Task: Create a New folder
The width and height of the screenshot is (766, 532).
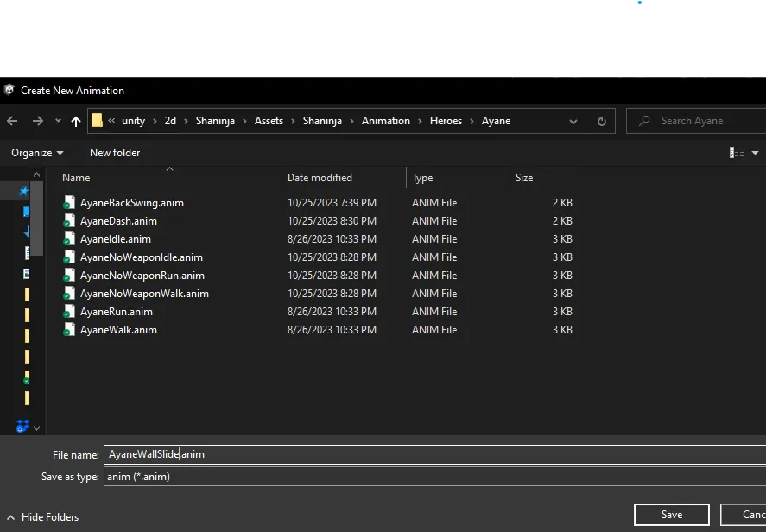Action: click(x=115, y=153)
